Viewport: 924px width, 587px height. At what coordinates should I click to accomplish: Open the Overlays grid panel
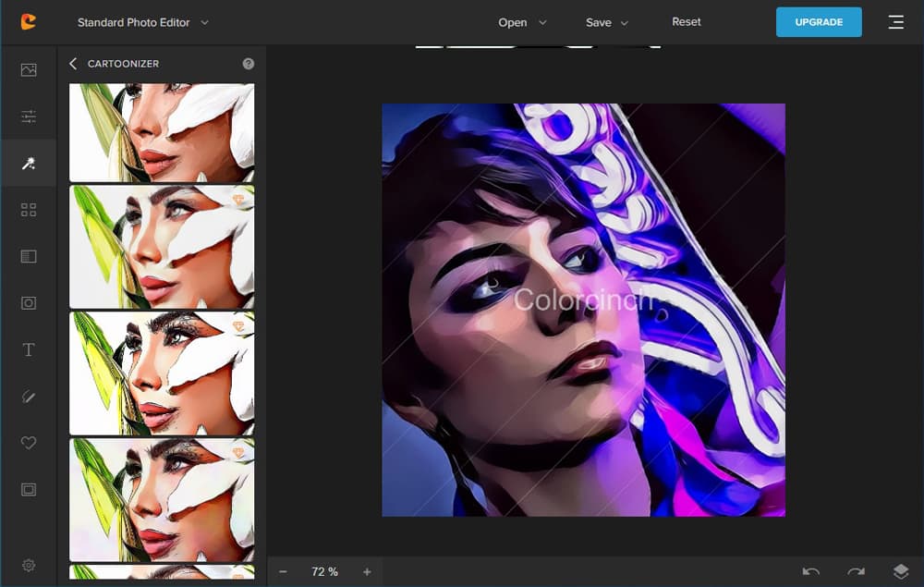click(x=29, y=210)
